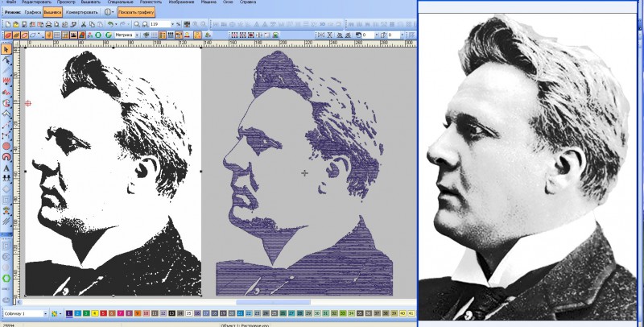Click the mirror vertically icon
This screenshot has width=644, height=327.
(330, 35)
